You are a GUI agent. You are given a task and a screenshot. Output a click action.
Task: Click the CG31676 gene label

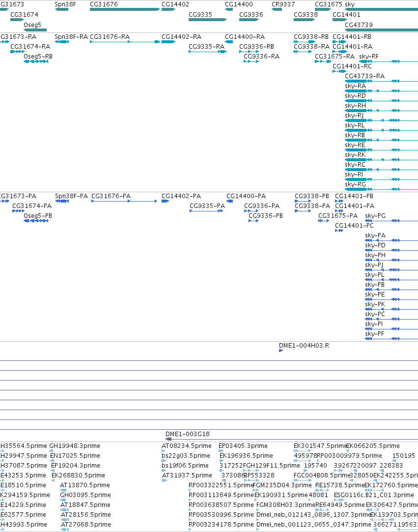coord(104,4)
